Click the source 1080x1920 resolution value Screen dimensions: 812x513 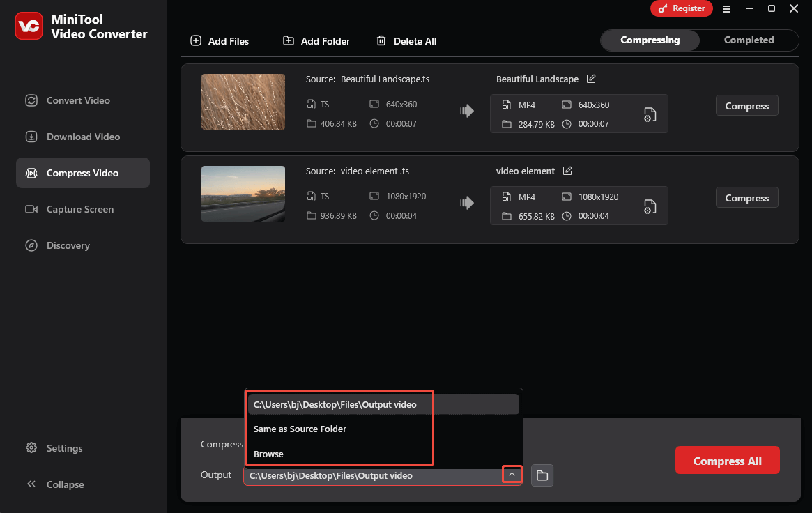point(406,196)
